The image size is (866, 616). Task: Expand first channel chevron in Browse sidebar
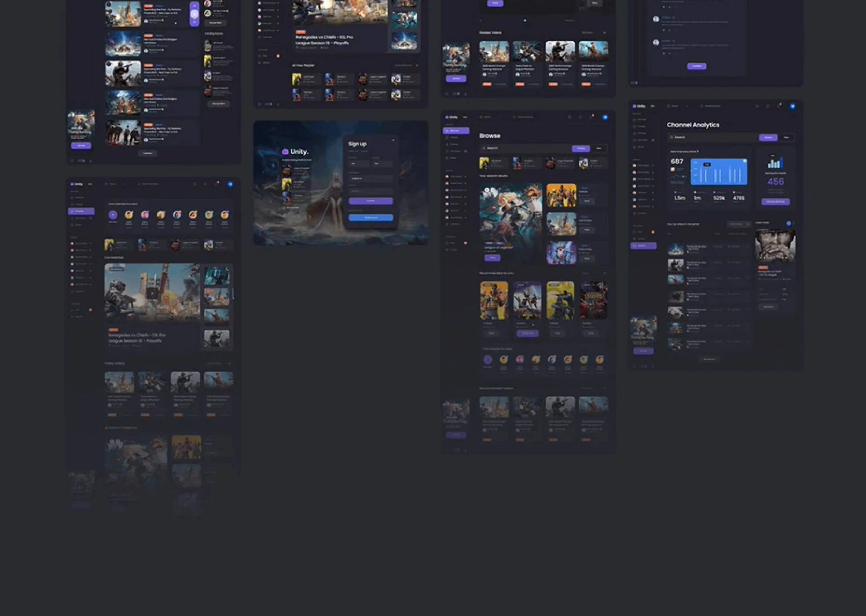click(465, 176)
